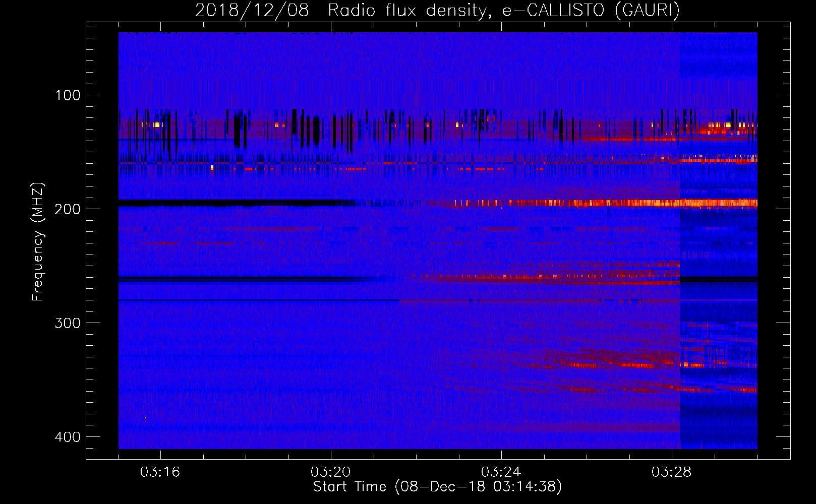Click the 'Frequency (MHZ)' axis label
The image size is (816, 504).
tap(38, 241)
